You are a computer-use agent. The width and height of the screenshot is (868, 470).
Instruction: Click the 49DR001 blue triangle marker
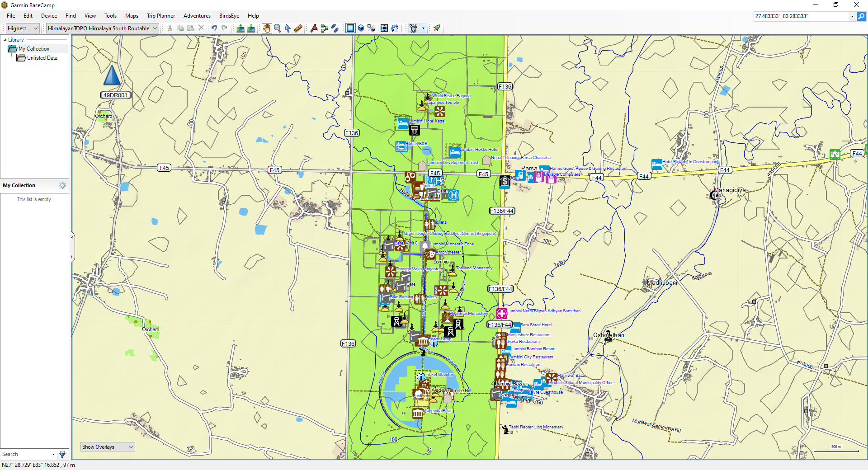click(112, 75)
